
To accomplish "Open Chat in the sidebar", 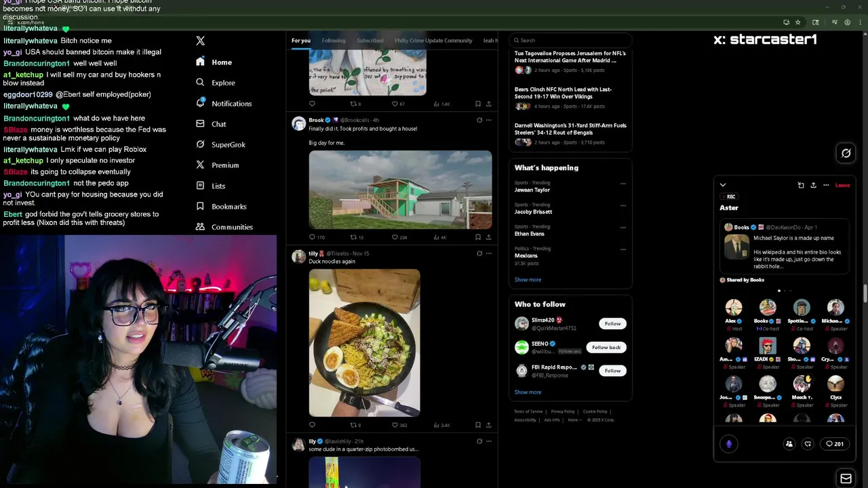I will pyautogui.click(x=211, y=124).
